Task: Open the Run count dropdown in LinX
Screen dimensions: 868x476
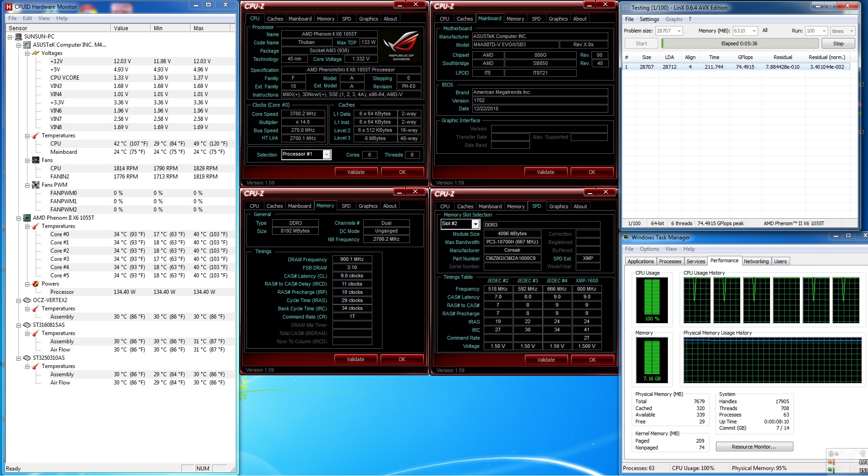Action: click(x=824, y=31)
